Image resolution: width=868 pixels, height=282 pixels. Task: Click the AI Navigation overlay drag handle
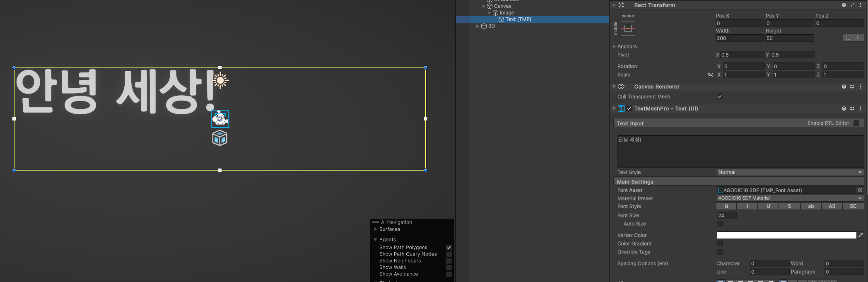[x=376, y=222]
